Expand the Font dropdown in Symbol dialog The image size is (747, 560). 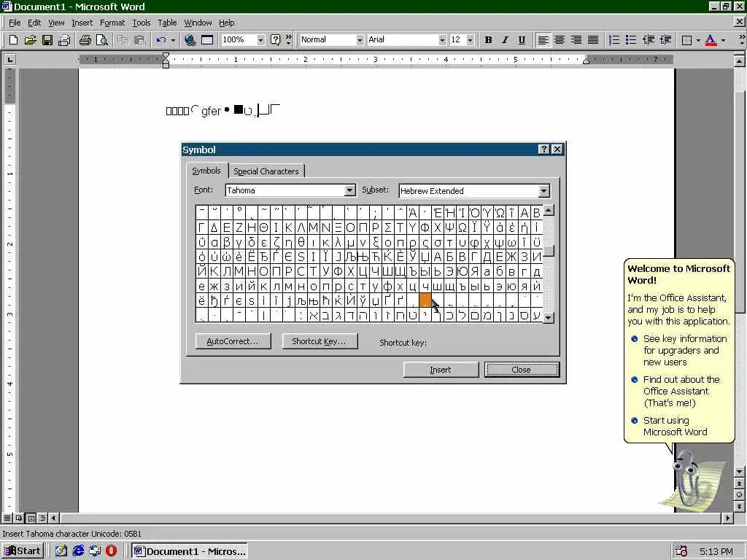click(x=349, y=190)
